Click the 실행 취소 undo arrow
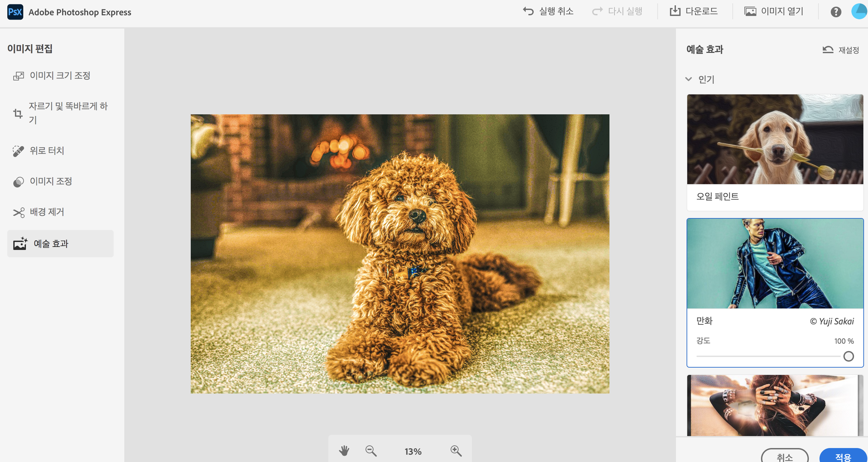 tap(528, 11)
